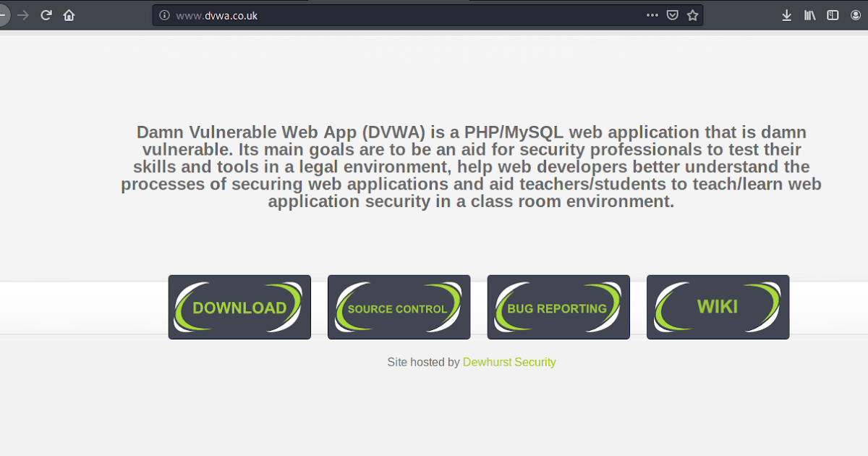
Task: Open the downloads panel
Action: (x=787, y=15)
